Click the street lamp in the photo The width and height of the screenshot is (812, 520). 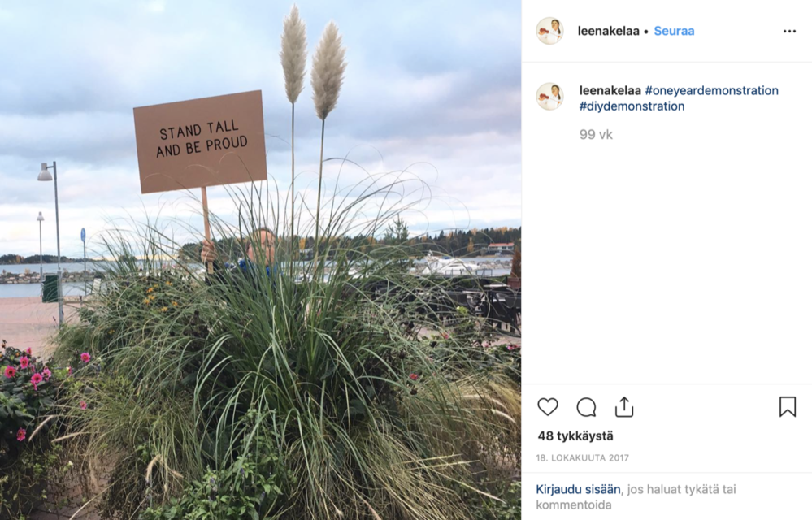(x=52, y=243)
